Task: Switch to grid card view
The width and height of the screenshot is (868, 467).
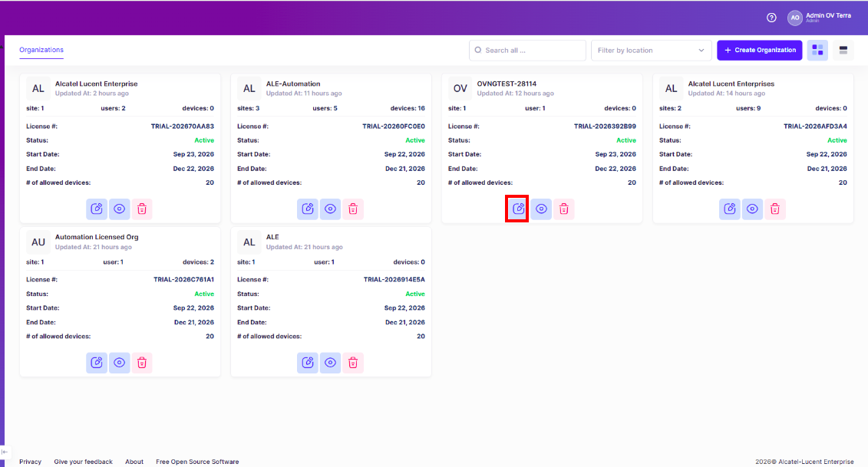Action: pos(817,51)
